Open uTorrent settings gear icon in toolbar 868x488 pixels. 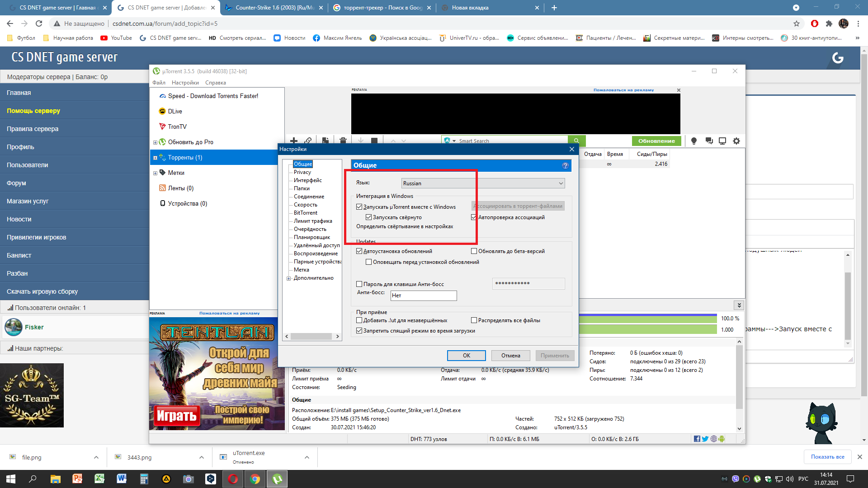click(x=736, y=141)
